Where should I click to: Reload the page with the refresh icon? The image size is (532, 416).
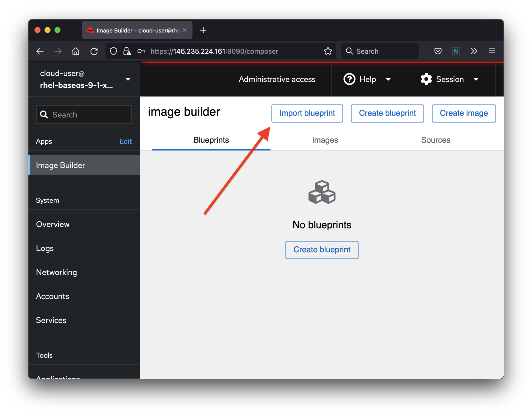point(94,51)
